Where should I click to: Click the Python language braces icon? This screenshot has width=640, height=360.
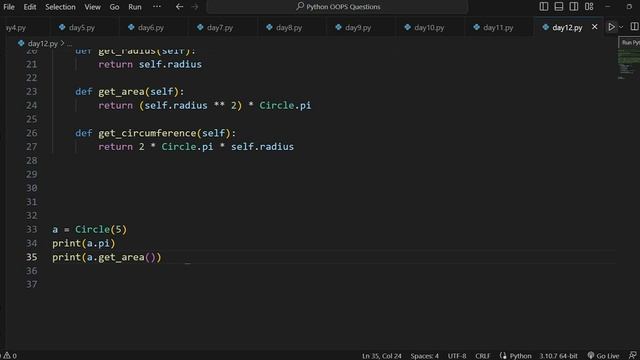tap(503, 356)
